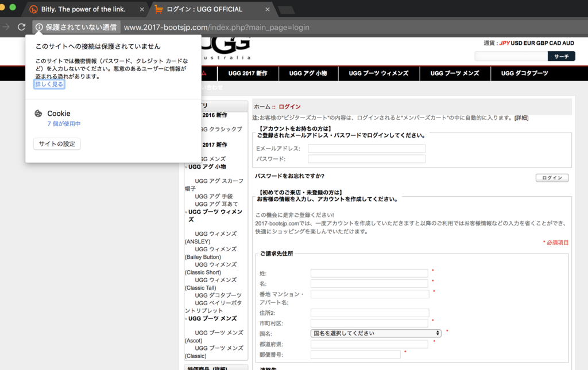Open the UGG 2017 新作 menu
The image size is (588, 370).
[248, 73]
